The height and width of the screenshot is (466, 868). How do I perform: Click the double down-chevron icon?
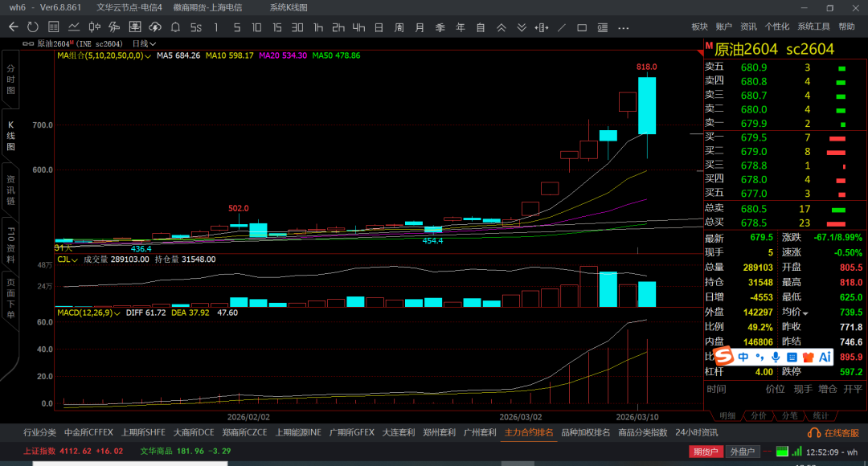pos(522,27)
